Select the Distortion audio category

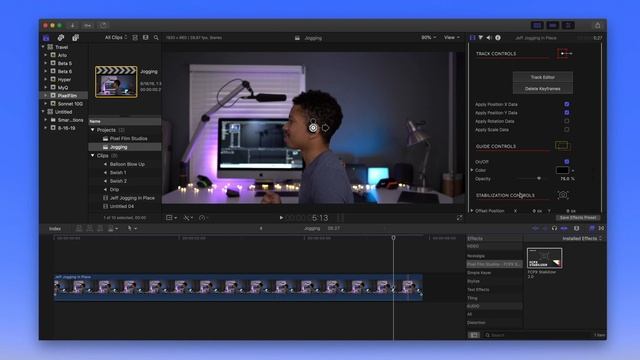pyautogui.click(x=476, y=323)
